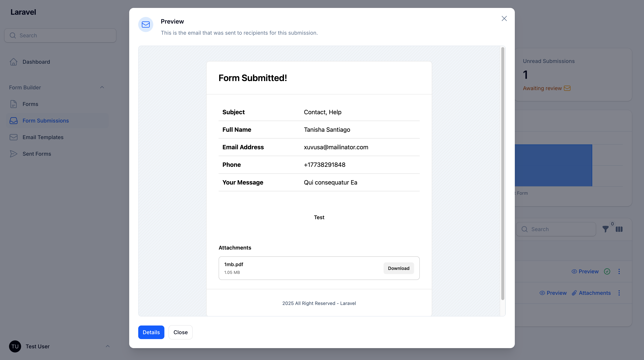
Task: Select the Dashboard home icon in sidebar
Action: pyautogui.click(x=13, y=62)
